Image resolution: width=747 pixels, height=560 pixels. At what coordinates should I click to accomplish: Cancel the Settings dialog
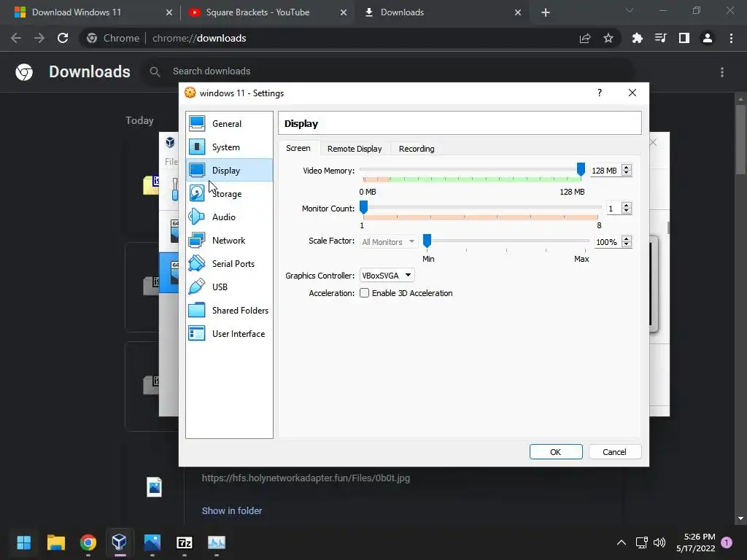614,452
